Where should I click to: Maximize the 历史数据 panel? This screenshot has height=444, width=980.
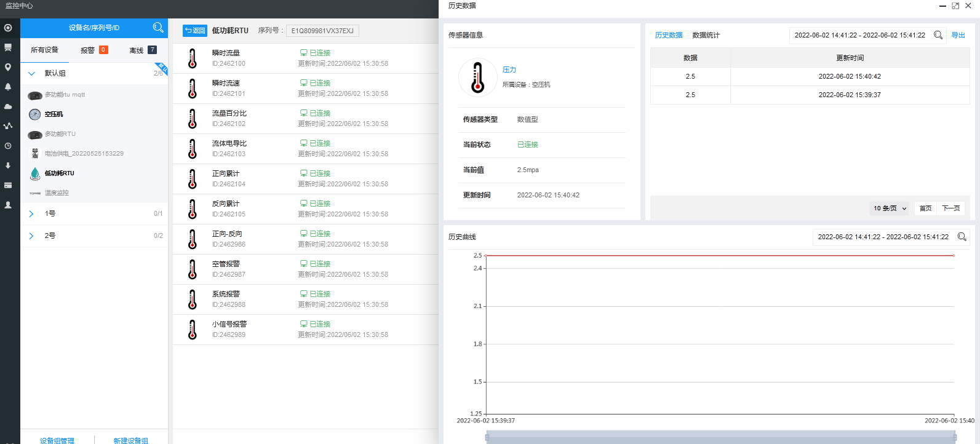tap(955, 6)
